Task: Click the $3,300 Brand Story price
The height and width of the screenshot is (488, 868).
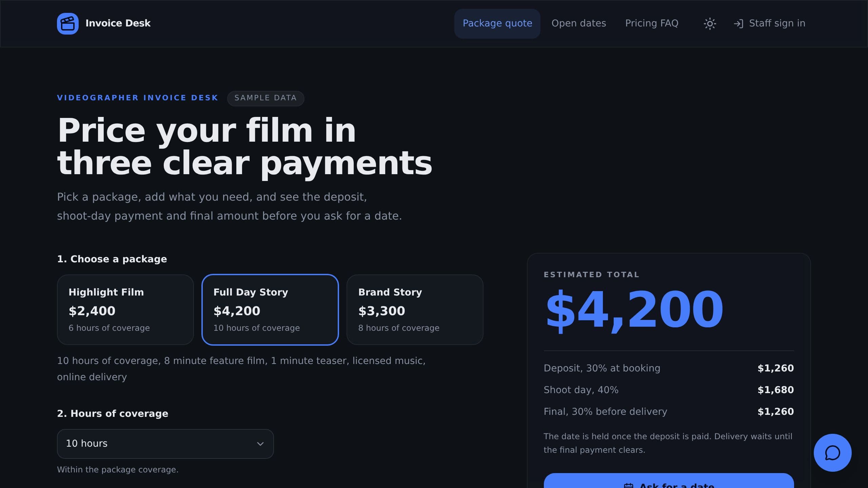Action: (x=381, y=311)
